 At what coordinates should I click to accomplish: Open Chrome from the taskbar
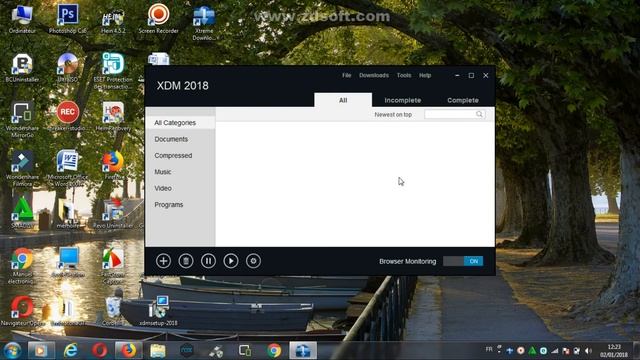tap(274, 351)
